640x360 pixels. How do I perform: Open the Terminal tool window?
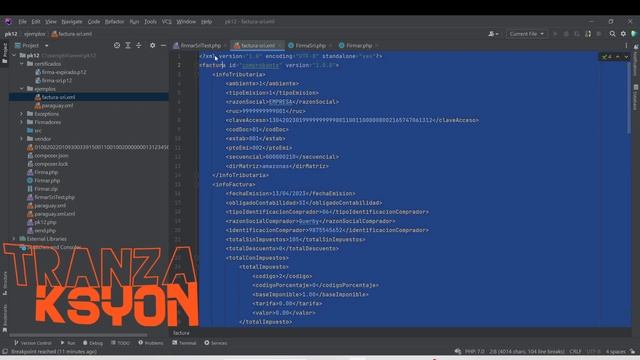[184, 343]
